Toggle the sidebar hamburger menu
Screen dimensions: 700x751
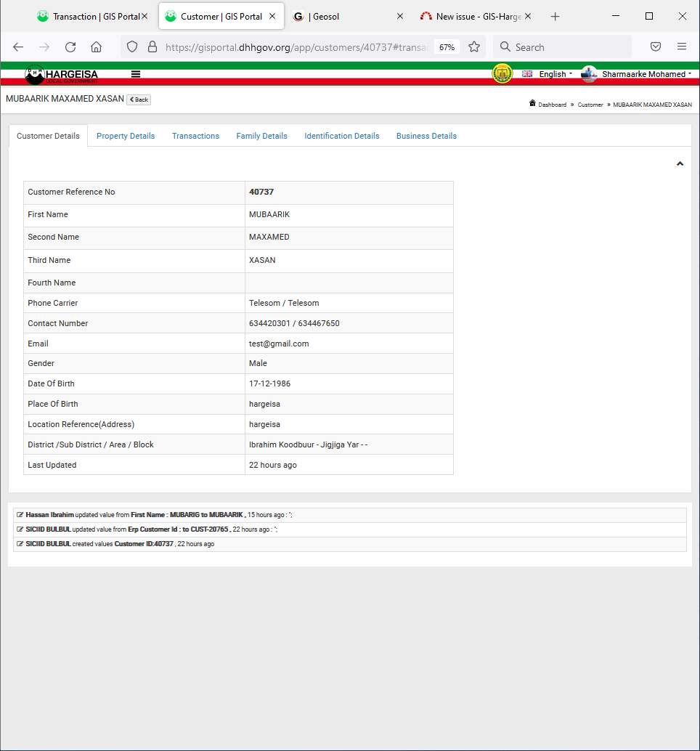(136, 74)
